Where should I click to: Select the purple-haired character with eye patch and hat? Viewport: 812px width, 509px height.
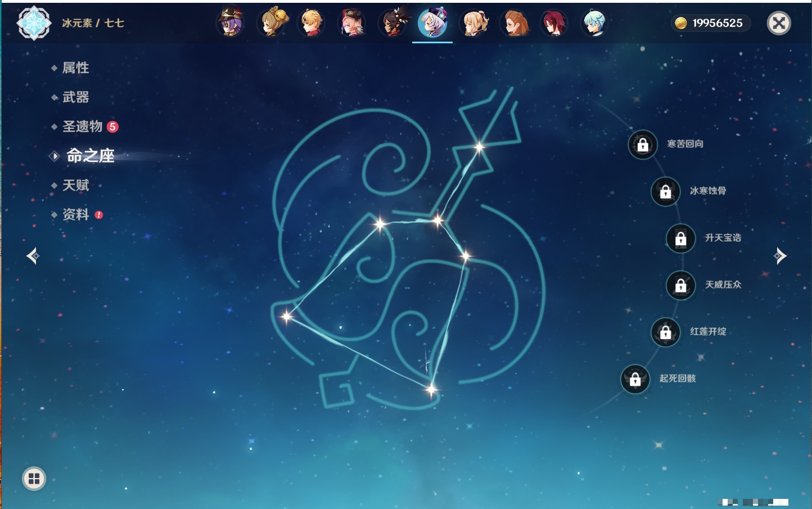pos(231,22)
